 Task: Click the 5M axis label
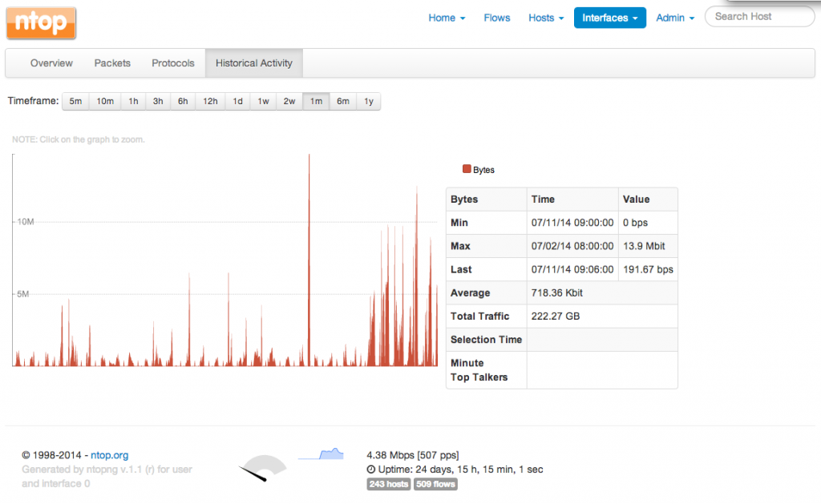coord(23,294)
